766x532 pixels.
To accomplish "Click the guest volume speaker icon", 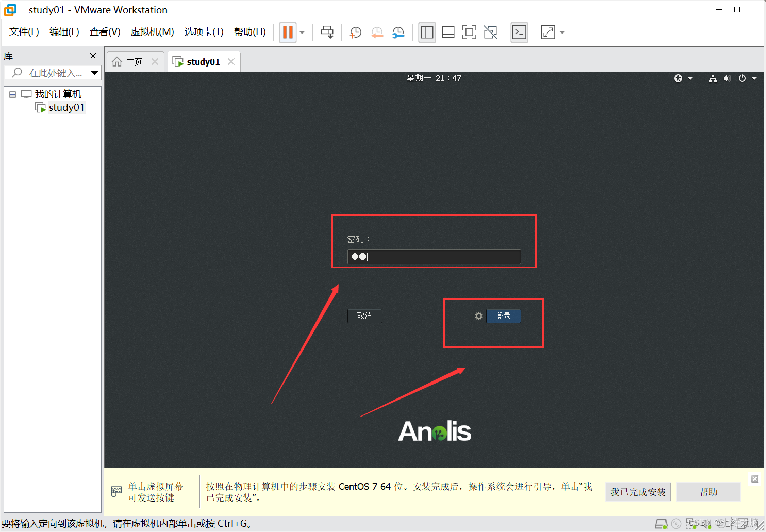I will pyautogui.click(x=727, y=78).
